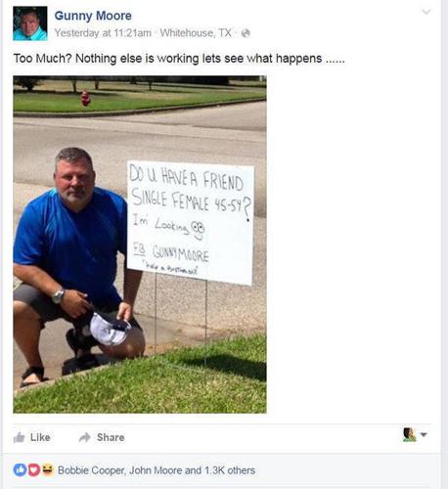The height and width of the screenshot is (489, 448).
Task: Open Gunny Moore's profile picture
Action: [30, 23]
